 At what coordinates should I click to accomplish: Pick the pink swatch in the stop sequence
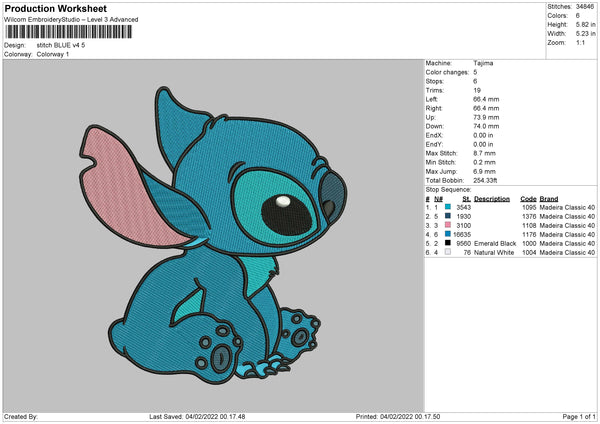click(x=447, y=225)
